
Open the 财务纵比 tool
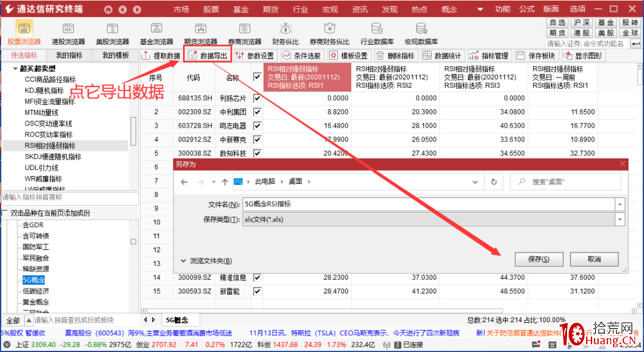[286, 33]
